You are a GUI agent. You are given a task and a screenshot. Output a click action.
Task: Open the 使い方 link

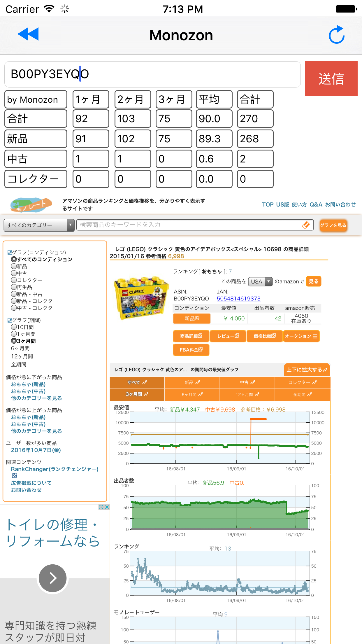pos(299,204)
